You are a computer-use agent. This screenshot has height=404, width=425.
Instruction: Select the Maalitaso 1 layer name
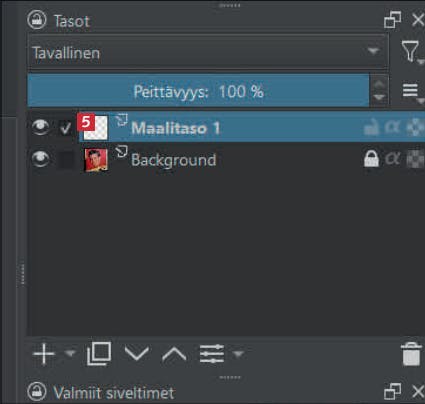tap(176, 128)
